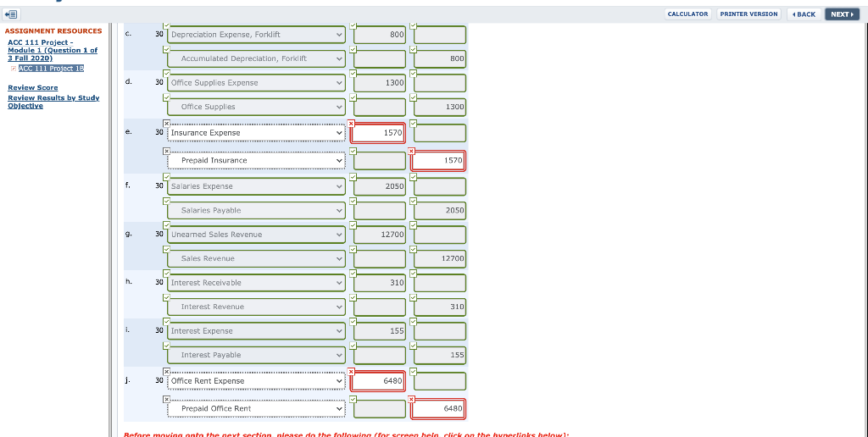Click green check icon on Office Supplies Expense dropdown
Image resolution: width=868 pixels, height=437 pixels.
point(167,74)
